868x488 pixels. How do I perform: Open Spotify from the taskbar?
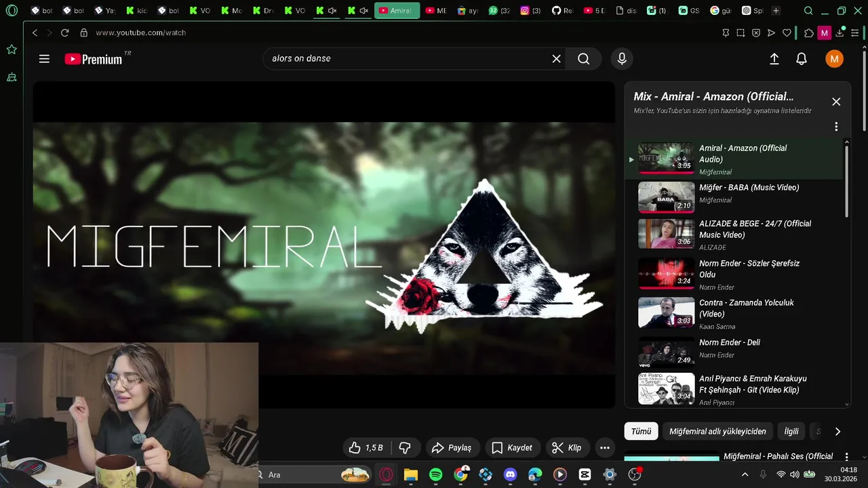pyautogui.click(x=436, y=474)
